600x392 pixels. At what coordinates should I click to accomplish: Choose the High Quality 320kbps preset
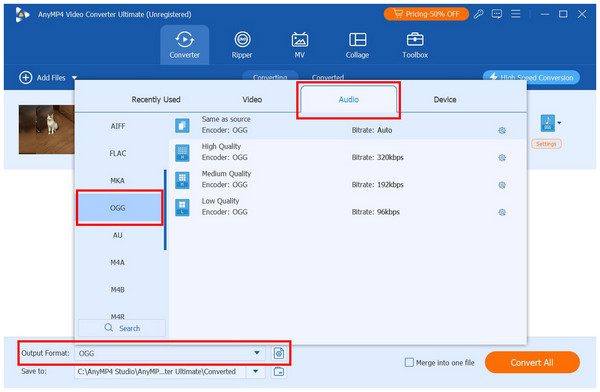pos(347,153)
